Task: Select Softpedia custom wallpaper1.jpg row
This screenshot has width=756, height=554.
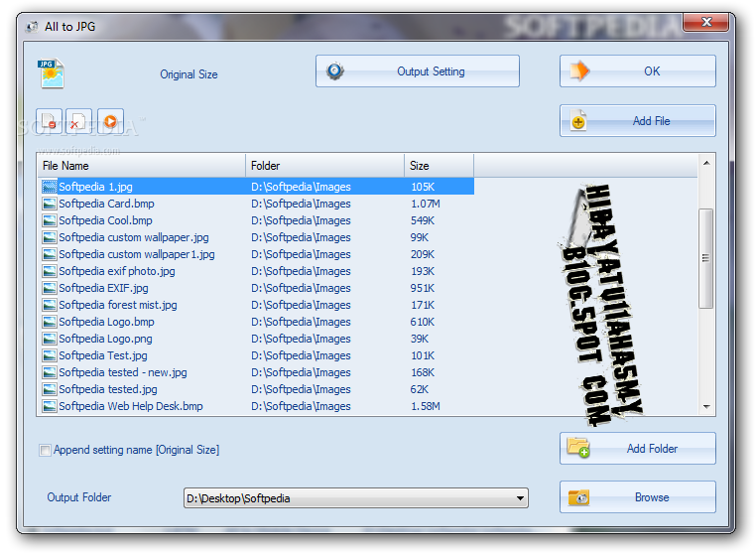Action: (256, 254)
